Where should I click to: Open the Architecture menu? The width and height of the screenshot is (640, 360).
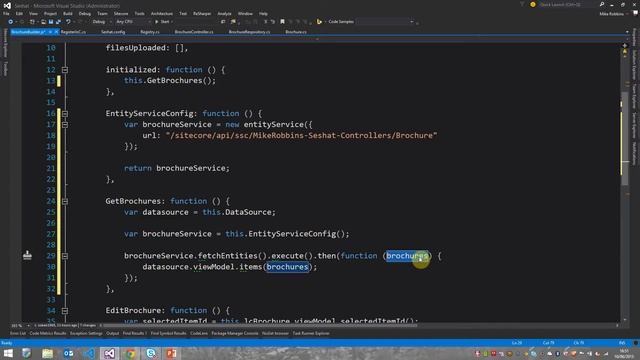click(162, 13)
